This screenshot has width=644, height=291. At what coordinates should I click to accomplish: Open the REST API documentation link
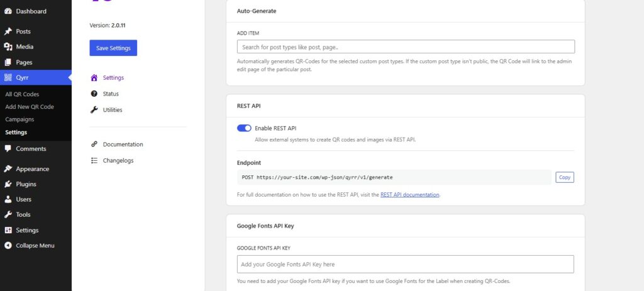click(x=410, y=195)
